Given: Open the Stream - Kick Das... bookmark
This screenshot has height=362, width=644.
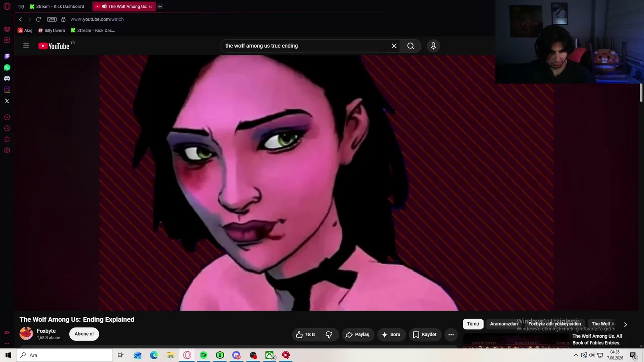Looking at the screenshot, I should point(93,30).
